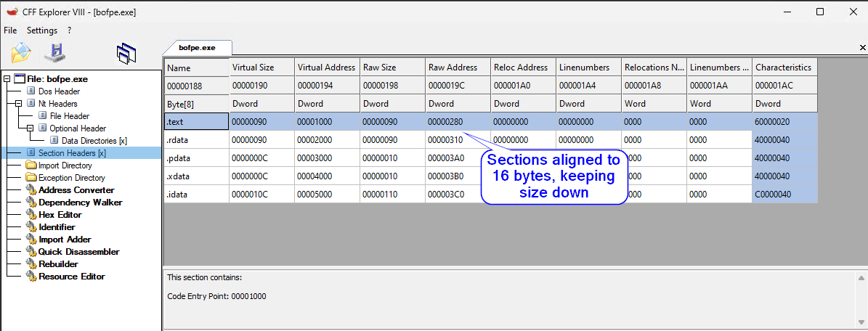
Task: Click the Resource Editor tool icon
Action: pos(31,277)
